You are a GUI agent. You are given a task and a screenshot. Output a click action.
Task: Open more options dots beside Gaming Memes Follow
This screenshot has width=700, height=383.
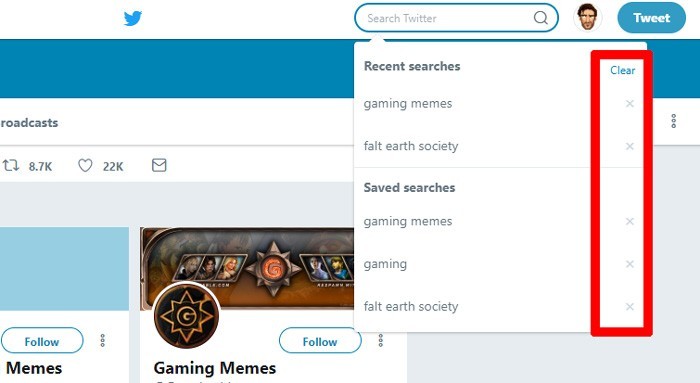(x=380, y=341)
